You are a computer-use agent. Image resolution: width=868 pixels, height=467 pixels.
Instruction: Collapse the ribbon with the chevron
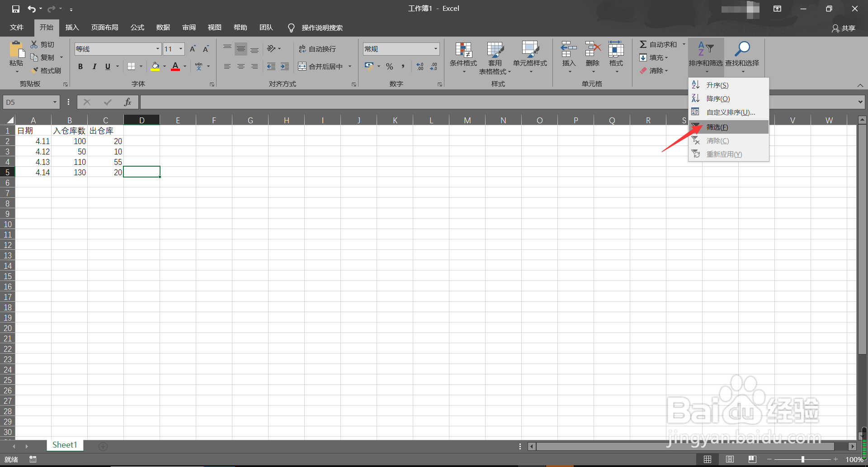(x=860, y=85)
